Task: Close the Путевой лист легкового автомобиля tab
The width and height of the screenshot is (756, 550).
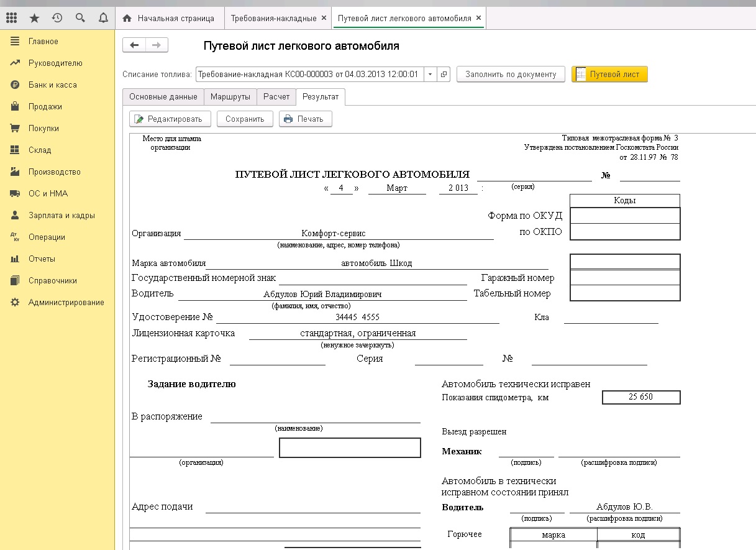Action: coord(478,18)
